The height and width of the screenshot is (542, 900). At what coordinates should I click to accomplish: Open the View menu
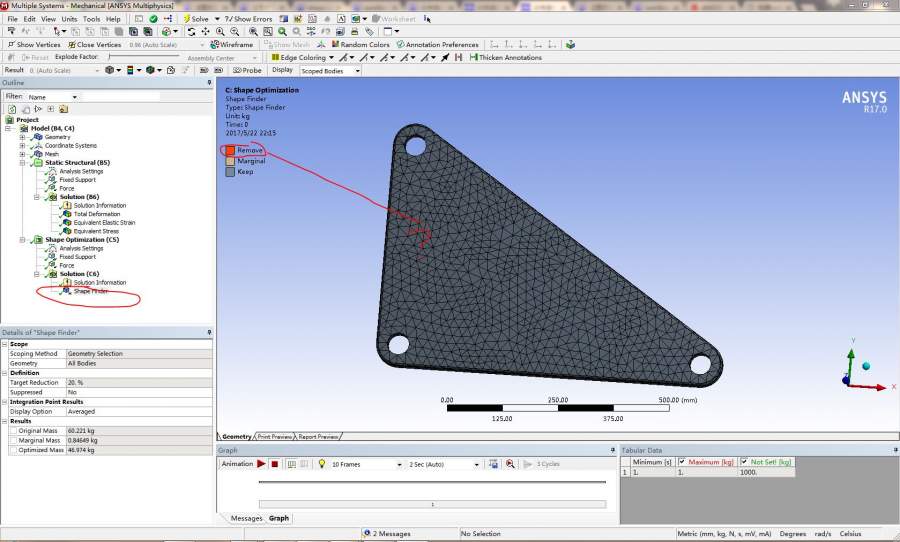(x=49, y=19)
